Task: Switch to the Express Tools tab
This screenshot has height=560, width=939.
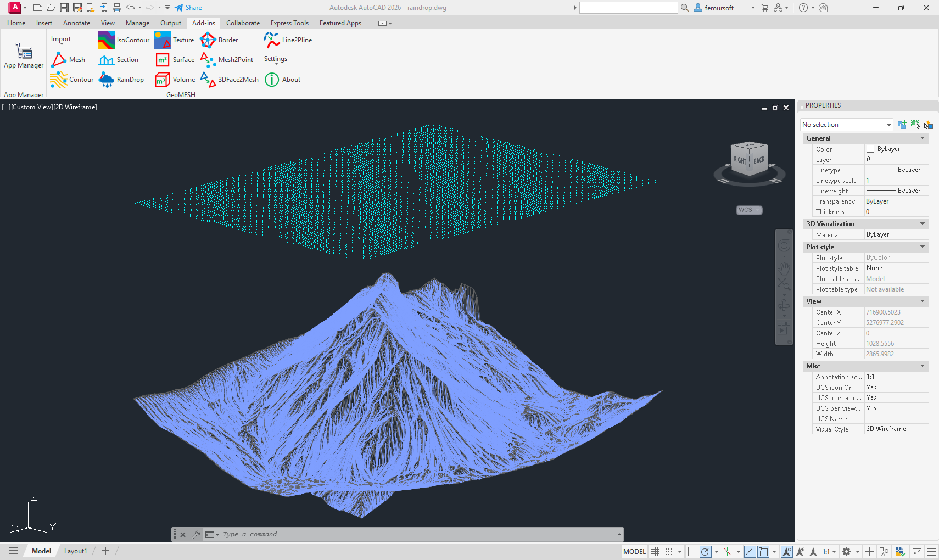Action: (289, 23)
